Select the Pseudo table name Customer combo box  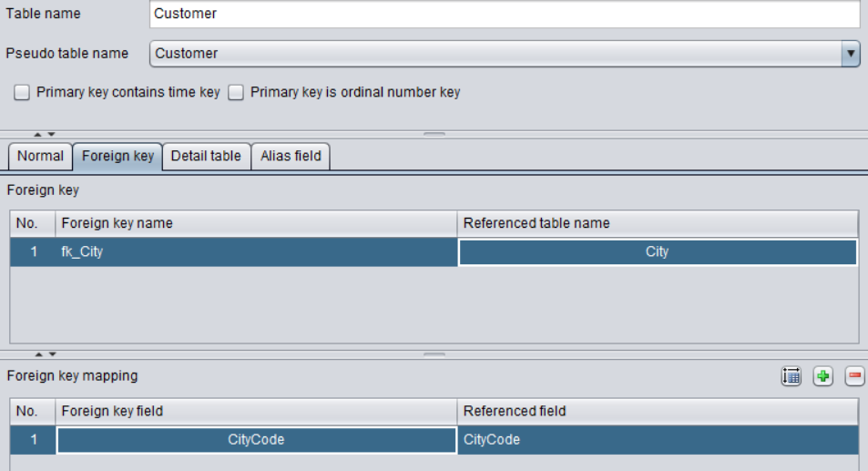[x=505, y=54]
